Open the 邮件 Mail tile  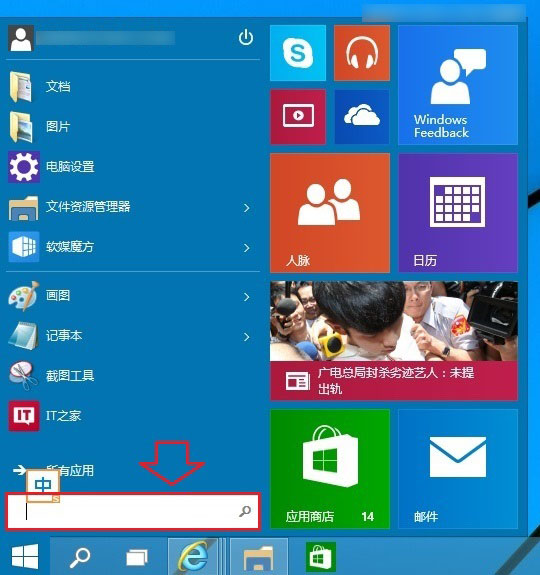(458, 469)
